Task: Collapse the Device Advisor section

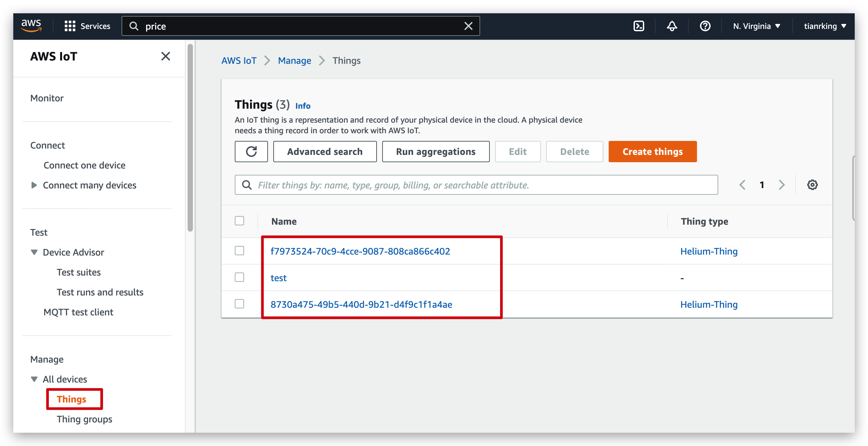Action: click(x=34, y=252)
